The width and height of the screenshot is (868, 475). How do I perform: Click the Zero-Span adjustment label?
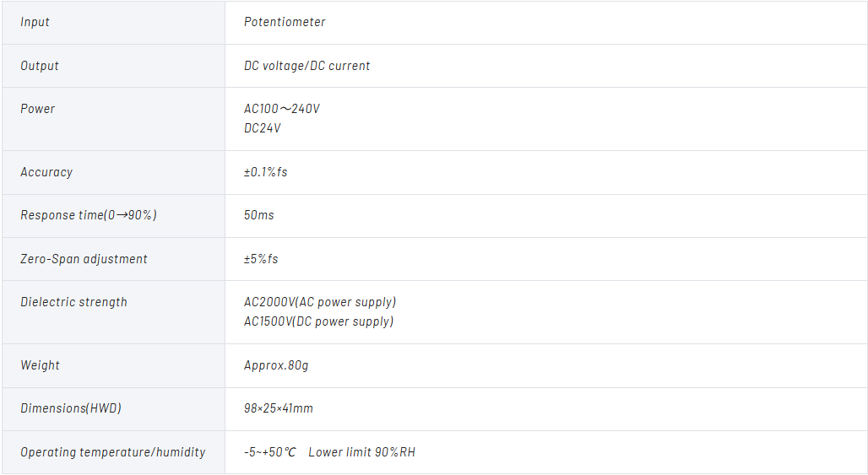pyautogui.click(x=84, y=259)
